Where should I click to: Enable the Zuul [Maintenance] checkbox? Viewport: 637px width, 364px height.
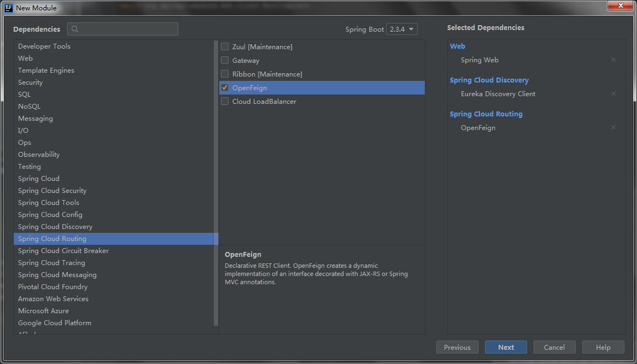(225, 46)
